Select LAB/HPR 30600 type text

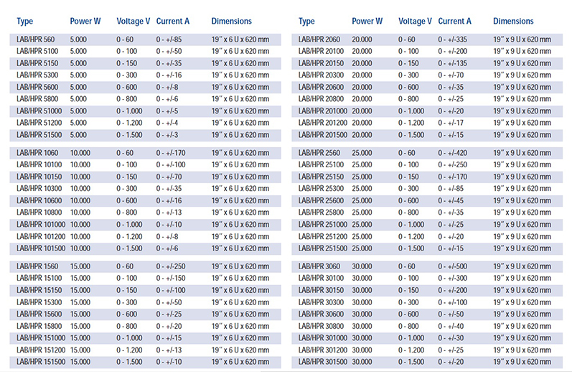(321, 314)
